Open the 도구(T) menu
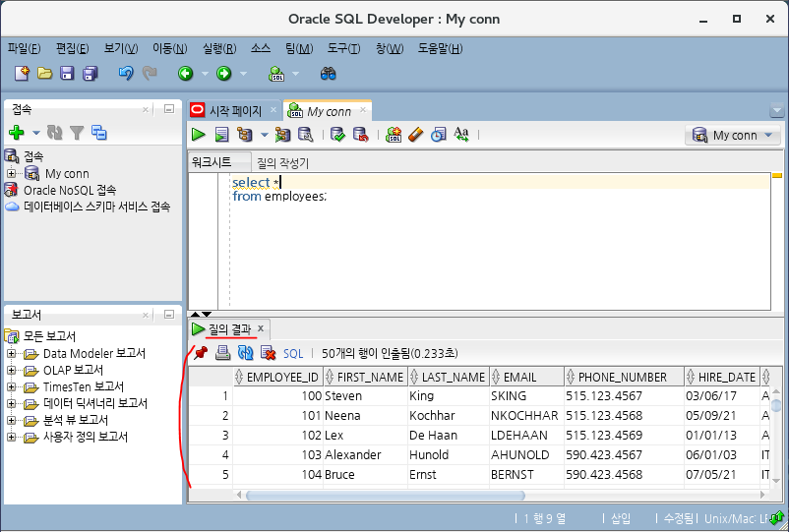The width and height of the screenshot is (789, 532). (x=343, y=49)
